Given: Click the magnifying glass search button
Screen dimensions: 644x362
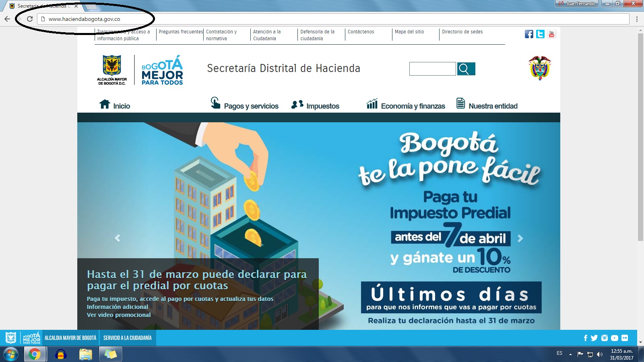Looking at the screenshot, I should coord(466,69).
